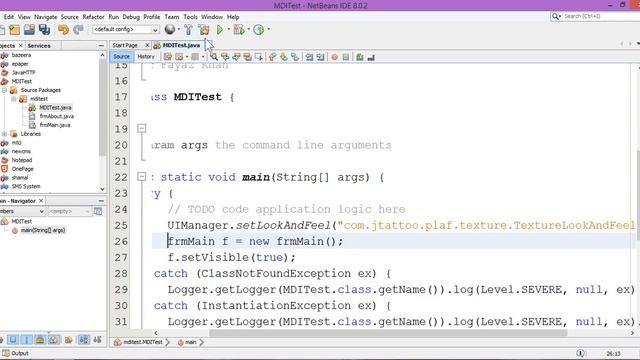Switch to the History view button
The image size is (640, 360).
[146, 57]
